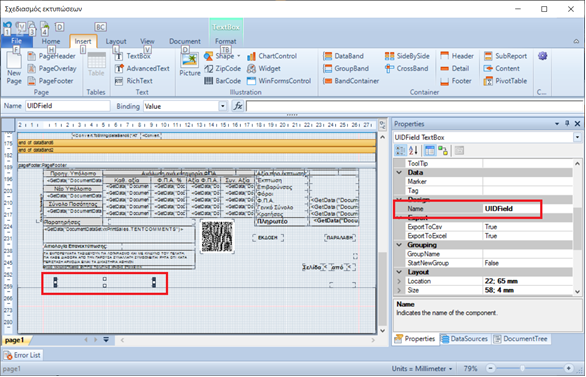Click the expression formula input field
Viewport: 586px width, 377px height.
pyautogui.click(x=414, y=106)
